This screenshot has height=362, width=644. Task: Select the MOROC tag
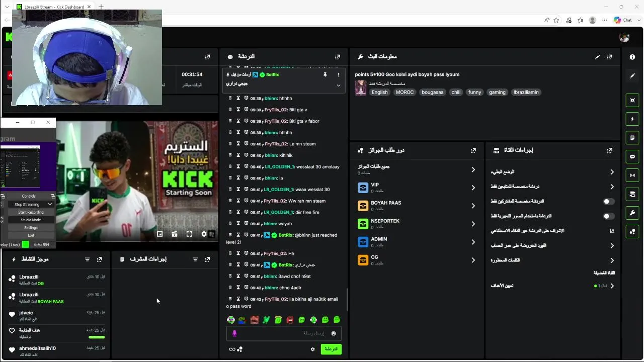[x=405, y=93]
